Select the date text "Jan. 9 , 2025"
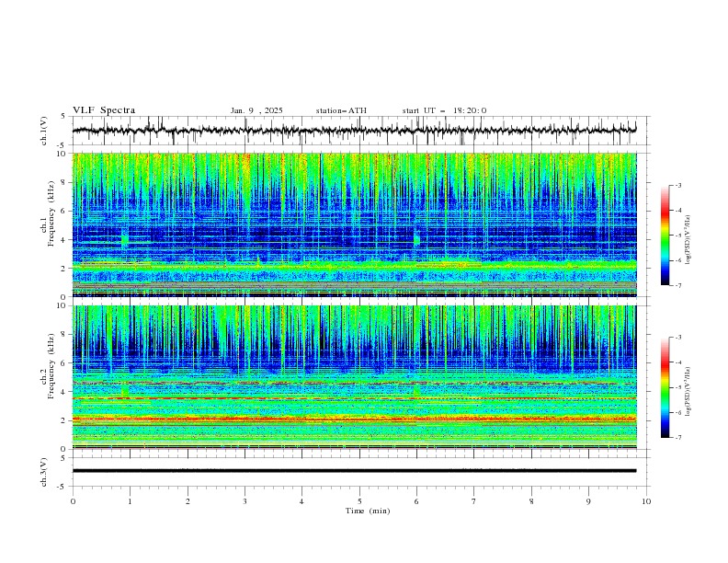 [256, 110]
